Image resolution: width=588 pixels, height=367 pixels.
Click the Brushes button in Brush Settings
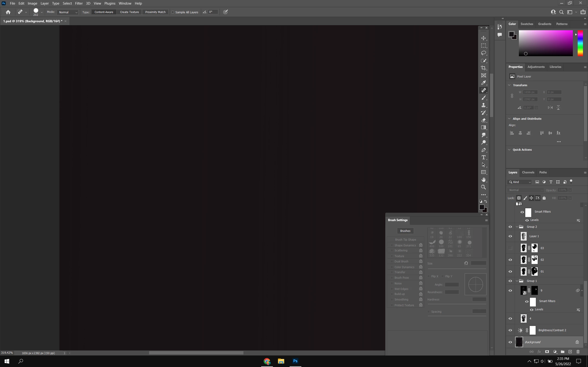click(x=405, y=231)
